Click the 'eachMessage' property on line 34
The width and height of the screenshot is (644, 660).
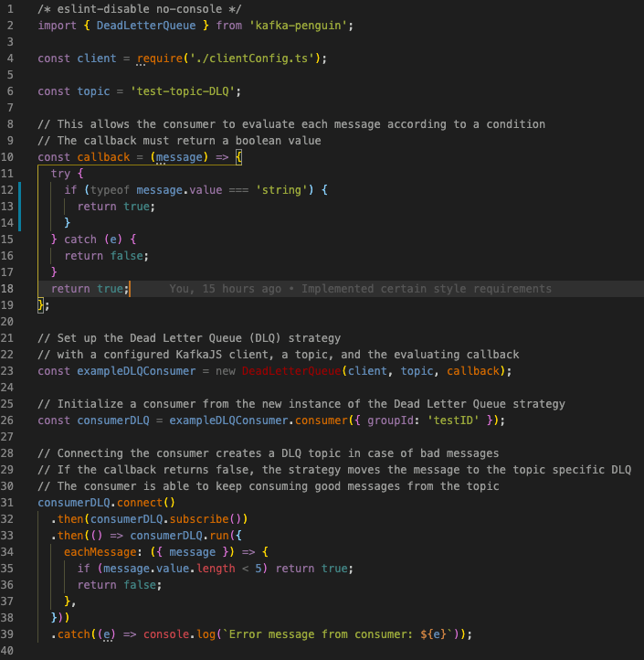click(100, 552)
